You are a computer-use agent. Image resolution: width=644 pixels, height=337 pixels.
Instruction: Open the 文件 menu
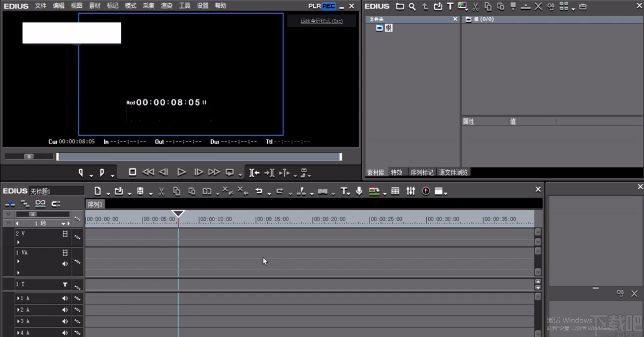[x=40, y=6]
